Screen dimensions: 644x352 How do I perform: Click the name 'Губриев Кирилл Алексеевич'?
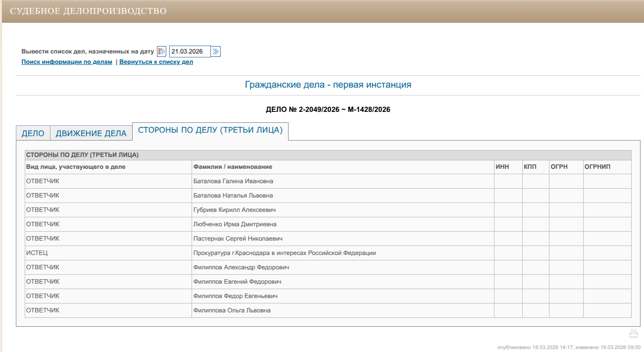(234, 210)
